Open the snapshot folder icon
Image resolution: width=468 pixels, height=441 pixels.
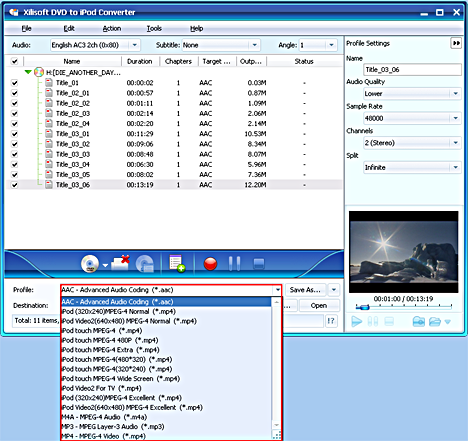pos(435,322)
